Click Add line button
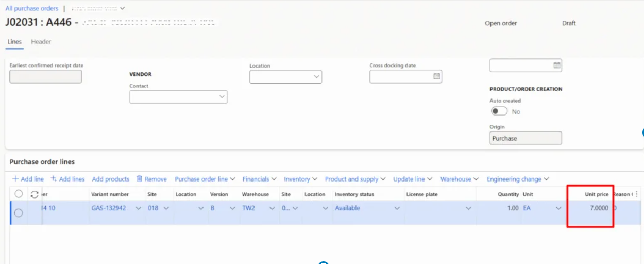Viewport: 644px width, 264px height. (28, 179)
